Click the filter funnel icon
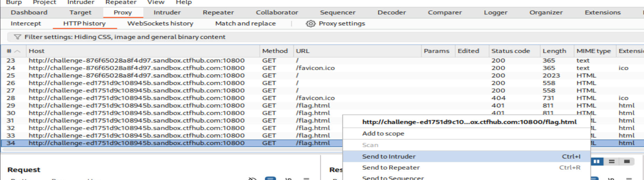This screenshot has height=180, width=644. click(17, 37)
